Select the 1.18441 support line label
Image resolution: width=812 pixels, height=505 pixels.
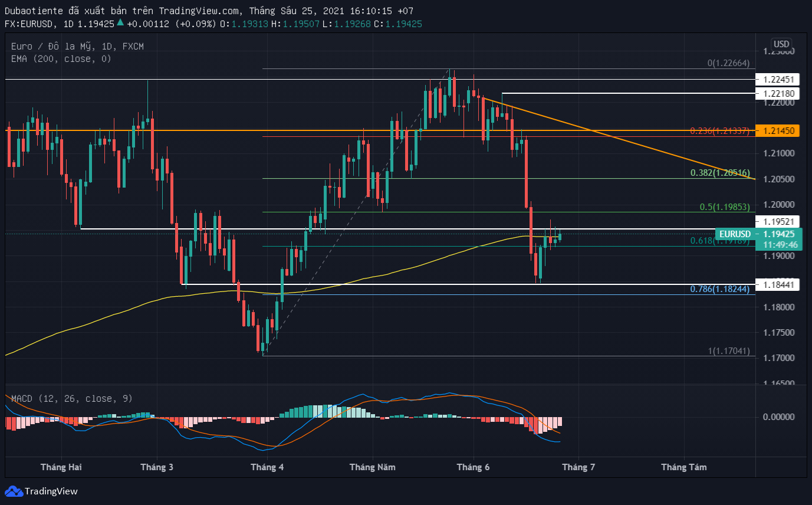pos(778,284)
